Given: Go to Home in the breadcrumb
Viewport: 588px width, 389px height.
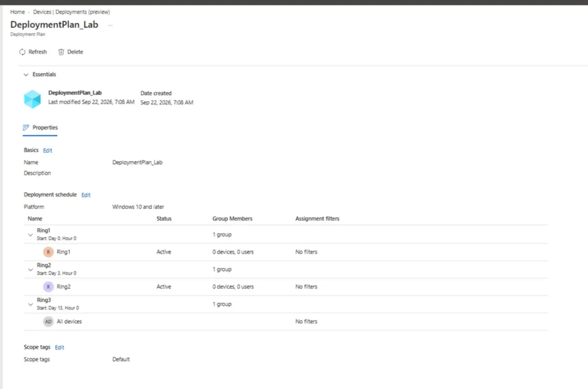Looking at the screenshot, I should pyautogui.click(x=18, y=12).
